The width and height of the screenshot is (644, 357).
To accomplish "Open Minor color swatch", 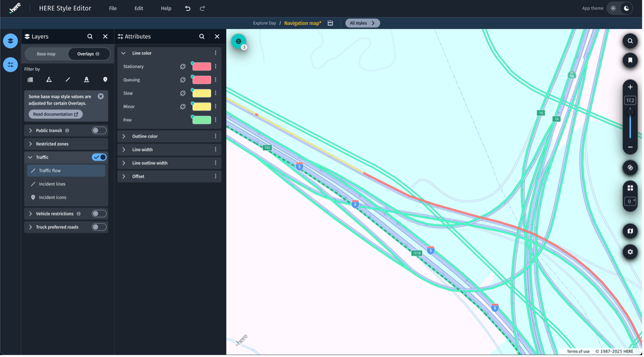I will (x=202, y=107).
